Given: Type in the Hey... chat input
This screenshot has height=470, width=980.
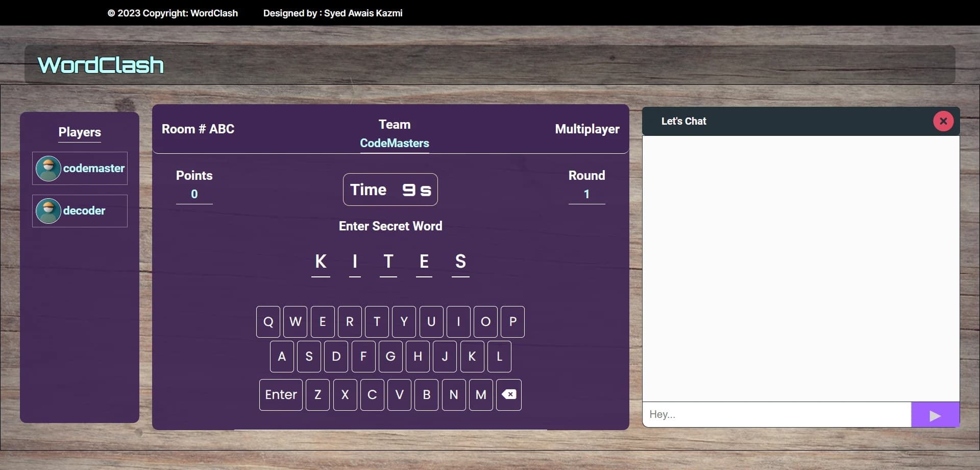Looking at the screenshot, I should (x=776, y=415).
